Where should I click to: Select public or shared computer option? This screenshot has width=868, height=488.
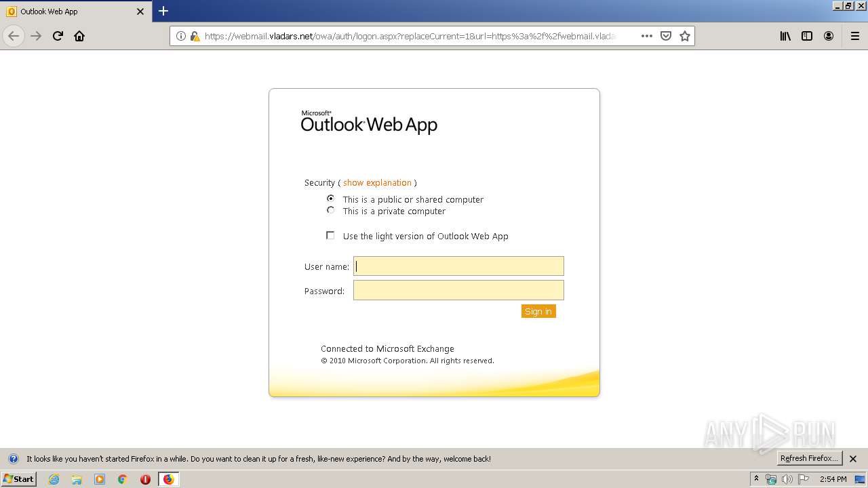[x=330, y=199]
